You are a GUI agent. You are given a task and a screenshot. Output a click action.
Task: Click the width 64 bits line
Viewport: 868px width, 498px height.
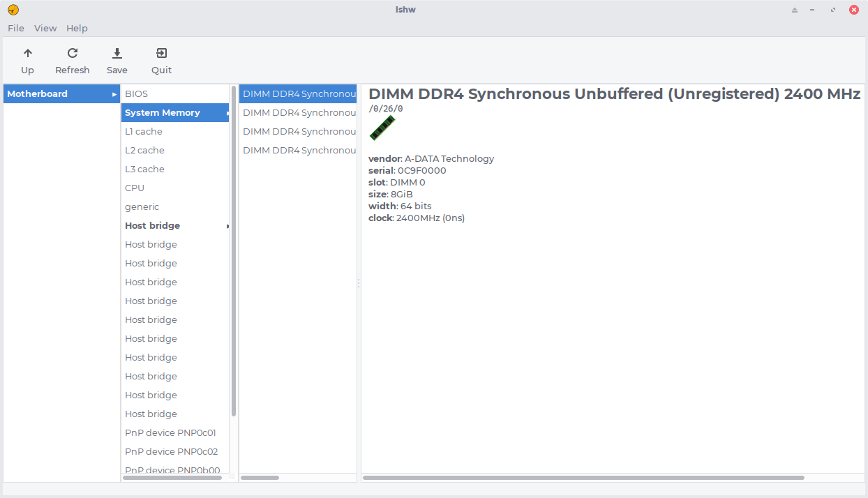click(x=400, y=206)
